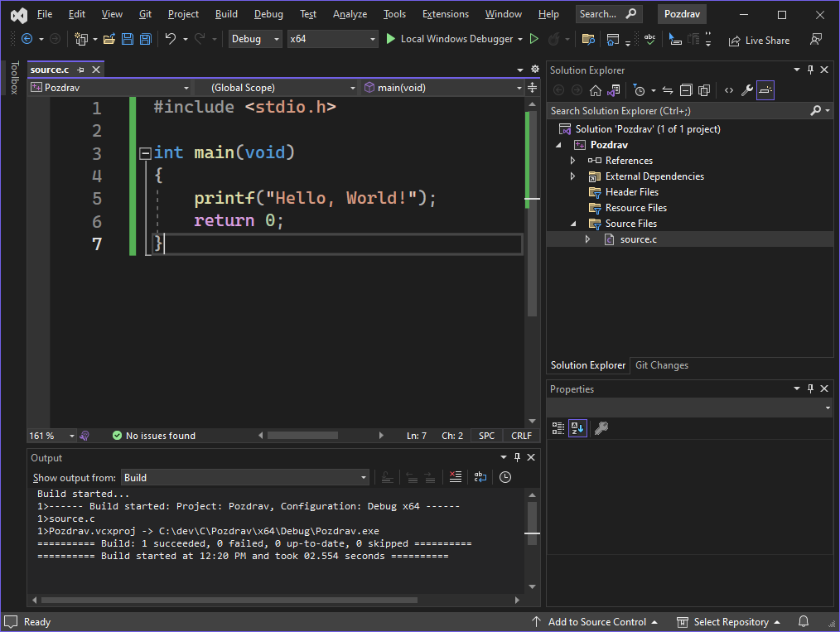Pin the source.c tab
The height and width of the screenshot is (632, 840).
(80, 70)
